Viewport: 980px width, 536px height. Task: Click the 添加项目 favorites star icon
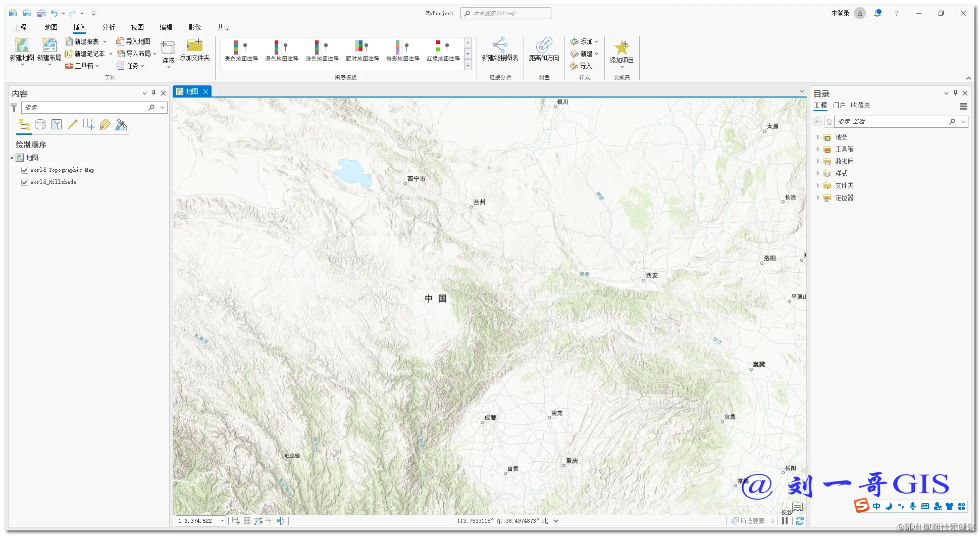click(x=622, y=47)
